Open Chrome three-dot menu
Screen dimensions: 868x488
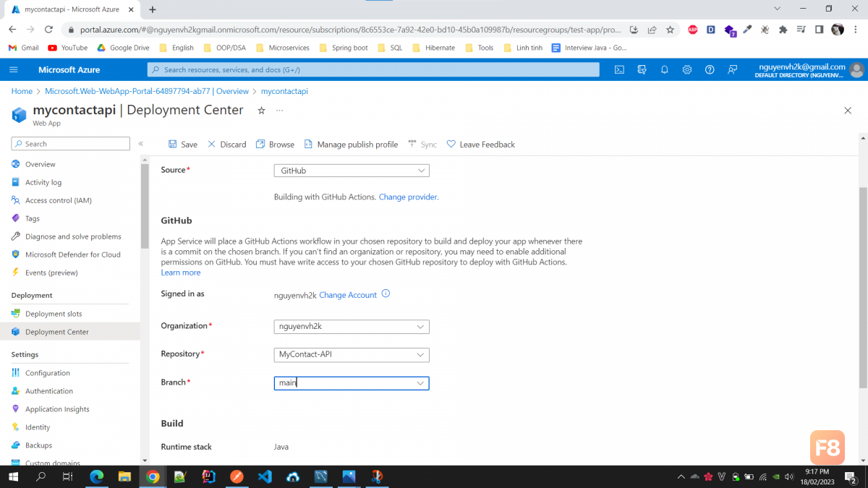tap(856, 30)
